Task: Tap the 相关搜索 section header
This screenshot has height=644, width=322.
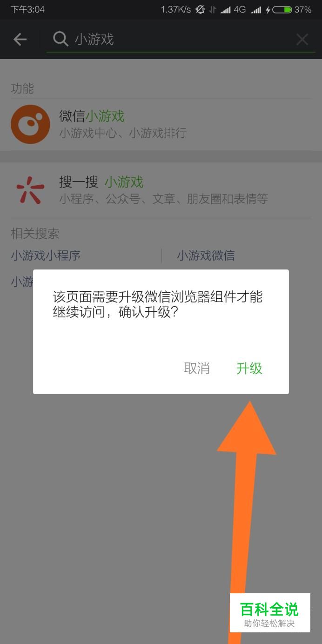Action: [35, 234]
